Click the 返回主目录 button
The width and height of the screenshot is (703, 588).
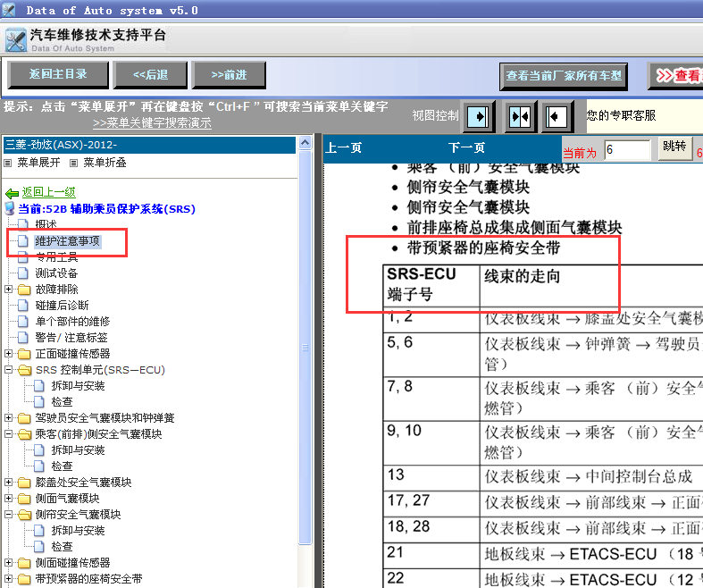click(58, 75)
